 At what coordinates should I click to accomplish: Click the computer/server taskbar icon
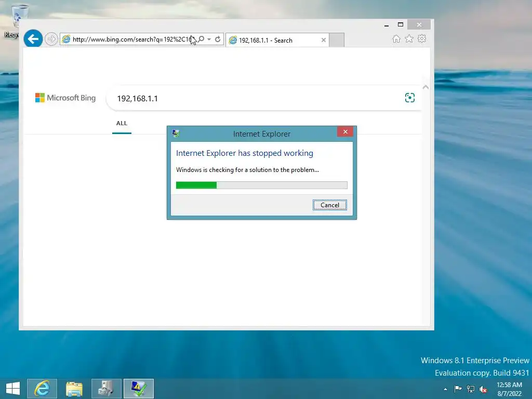pyautogui.click(x=106, y=389)
